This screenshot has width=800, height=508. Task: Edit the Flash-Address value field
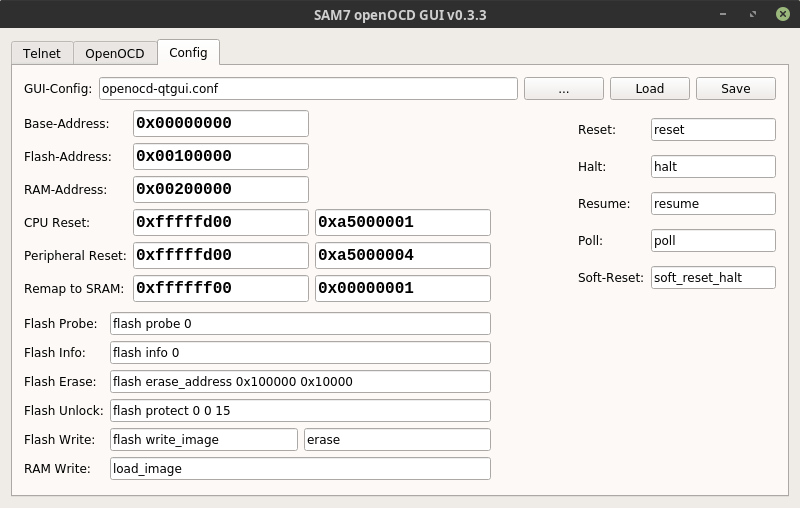(221, 156)
